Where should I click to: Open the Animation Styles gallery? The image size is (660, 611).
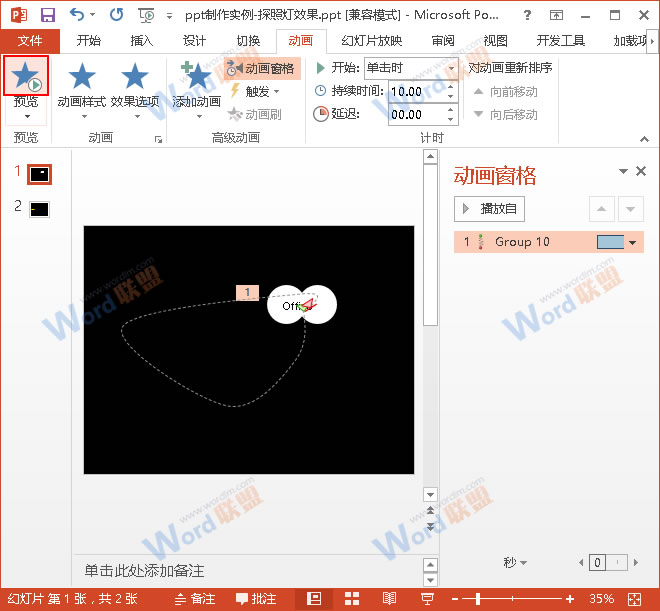point(82,88)
